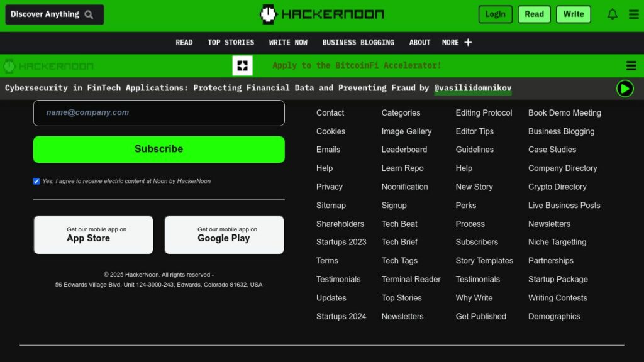
Task: Open the Learn Repo footer link
Action: click(x=402, y=168)
